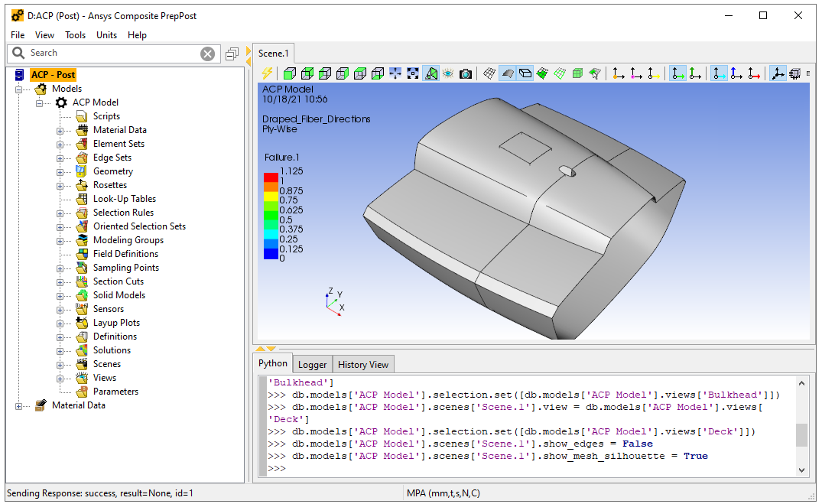Toggle the green horizontal arrow direction icon

[x=677, y=73]
